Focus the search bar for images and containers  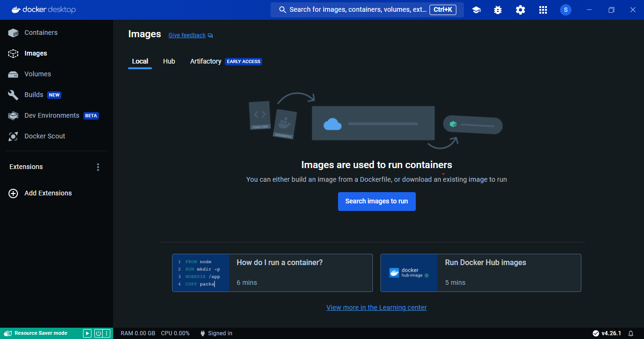point(367,10)
